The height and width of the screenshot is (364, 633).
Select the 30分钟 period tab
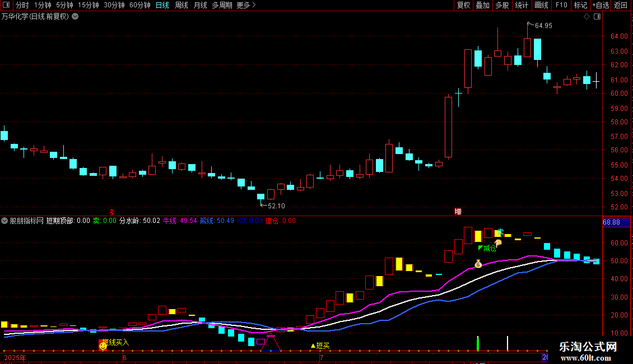114,5
